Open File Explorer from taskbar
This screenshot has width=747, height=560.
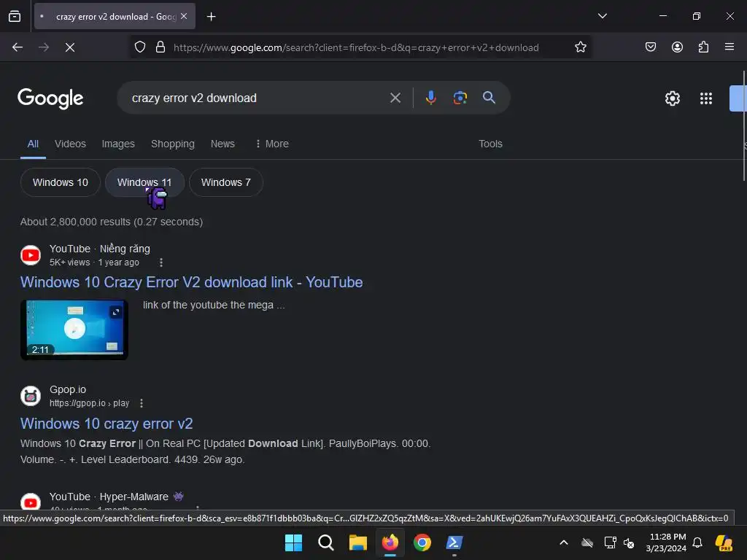tap(357, 542)
